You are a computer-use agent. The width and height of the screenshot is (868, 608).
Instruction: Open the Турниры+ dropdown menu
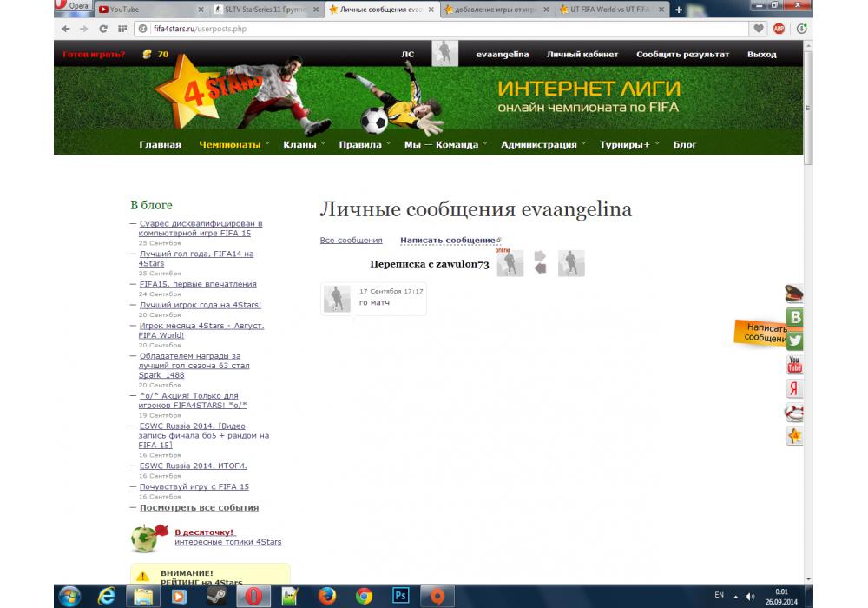pyautogui.click(x=628, y=144)
